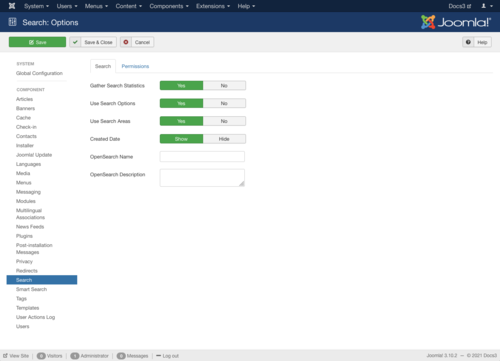
Task: Hide the Created Date option
Action: [224, 139]
